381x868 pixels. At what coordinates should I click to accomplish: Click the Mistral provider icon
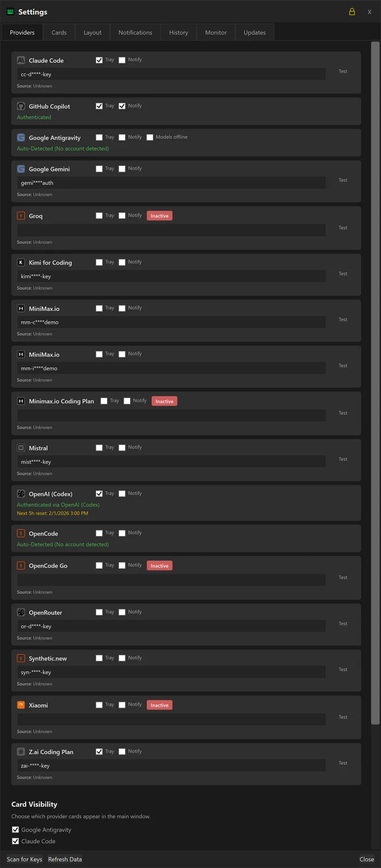(x=21, y=448)
